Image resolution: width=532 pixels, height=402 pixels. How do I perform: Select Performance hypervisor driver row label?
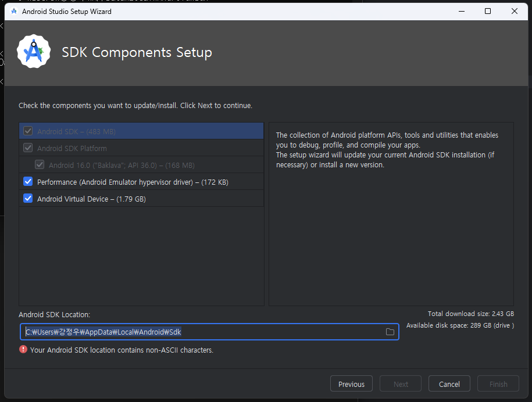coord(133,182)
